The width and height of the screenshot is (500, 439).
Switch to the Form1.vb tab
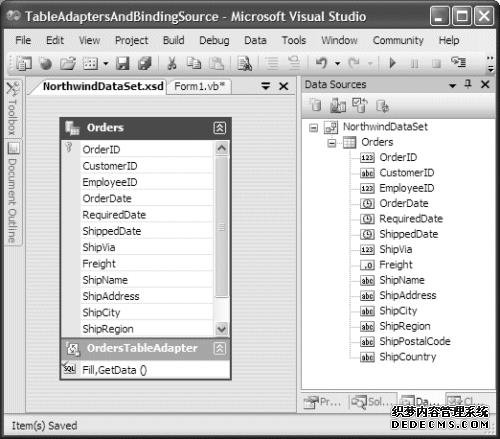(199, 87)
